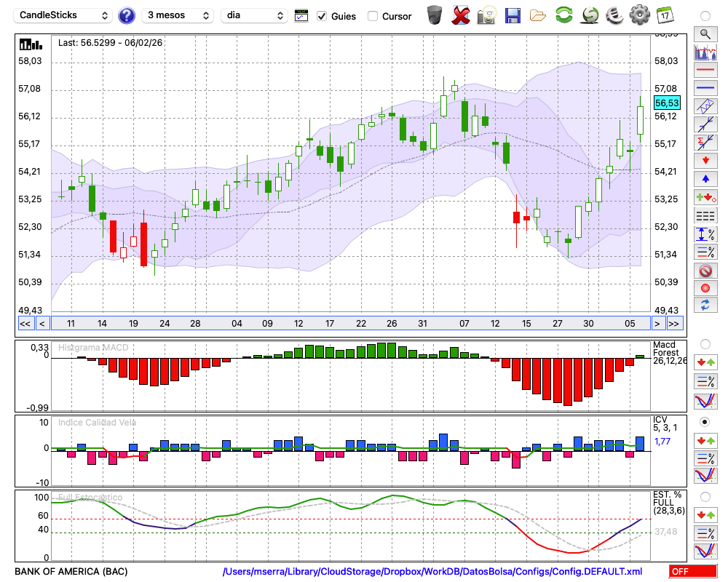Step back with the < button
Screen dimensions: 728x582
coord(42,324)
